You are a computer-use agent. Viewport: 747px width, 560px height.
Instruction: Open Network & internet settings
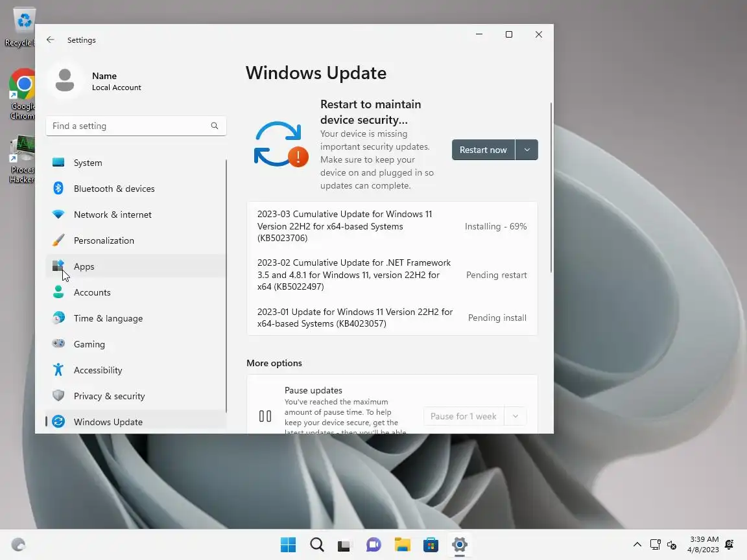(136, 215)
